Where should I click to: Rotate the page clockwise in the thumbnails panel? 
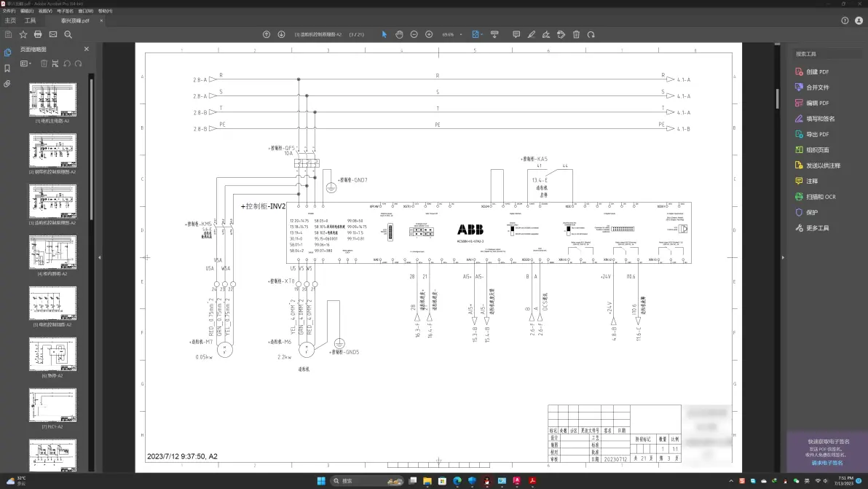coord(79,63)
